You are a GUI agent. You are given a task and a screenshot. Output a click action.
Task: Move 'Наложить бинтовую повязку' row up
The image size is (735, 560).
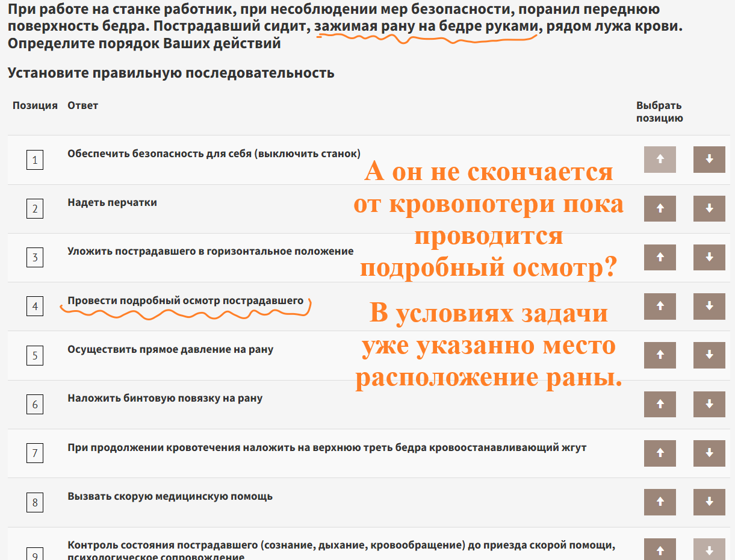click(660, 404)
